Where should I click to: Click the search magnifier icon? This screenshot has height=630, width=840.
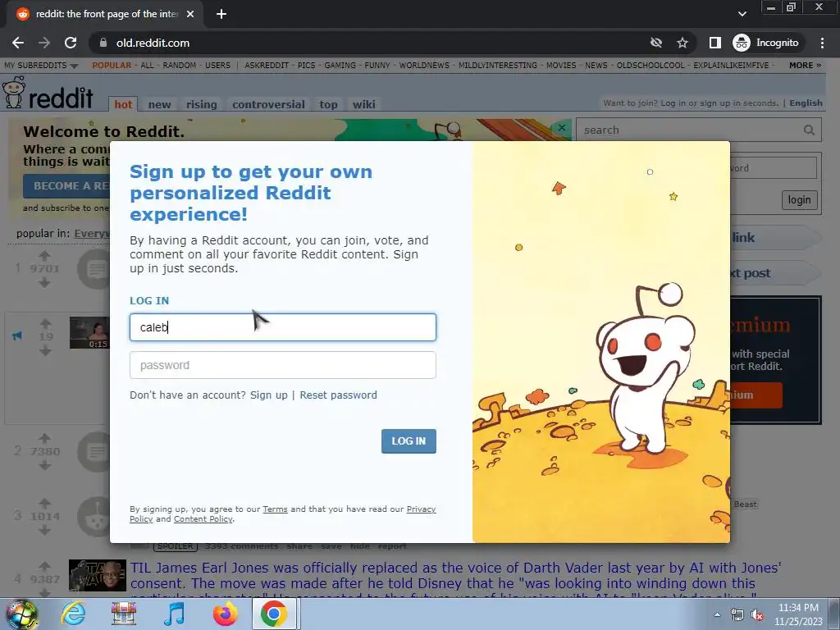809,130
